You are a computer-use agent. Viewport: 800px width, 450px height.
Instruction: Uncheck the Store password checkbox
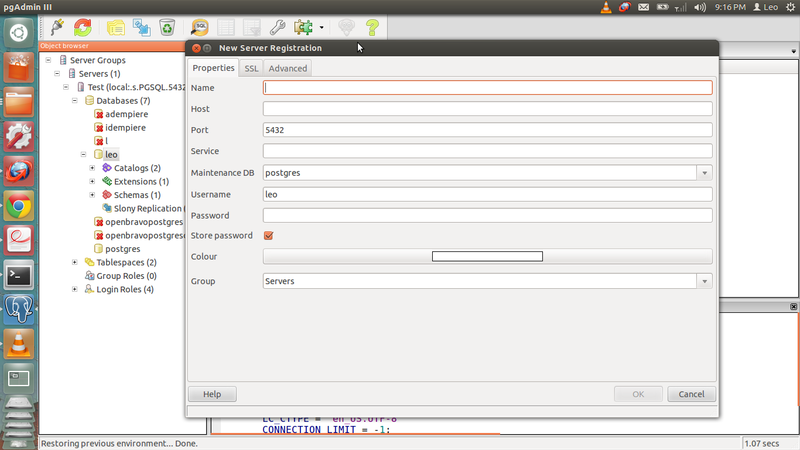click(268, 236)
